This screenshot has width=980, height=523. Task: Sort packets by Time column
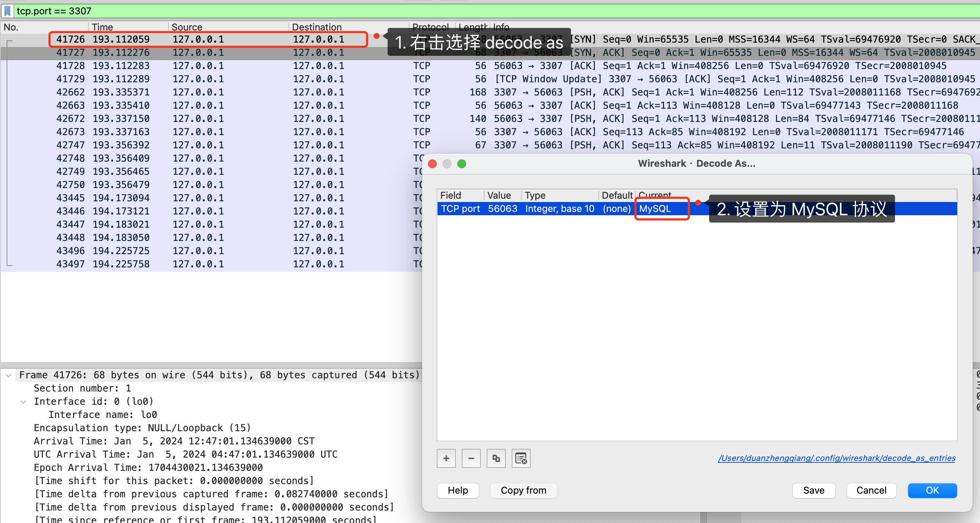pos(102,27)
